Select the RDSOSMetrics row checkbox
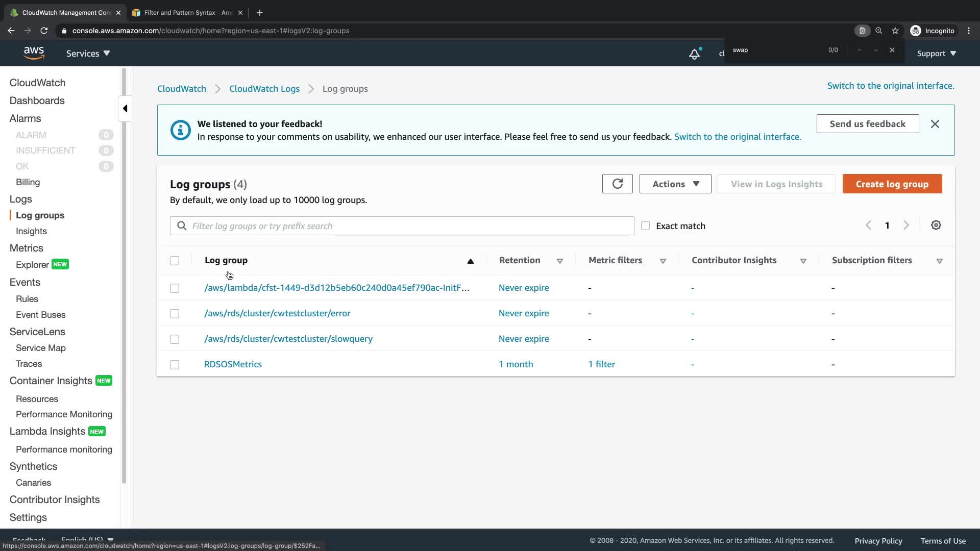 point(175,364)
